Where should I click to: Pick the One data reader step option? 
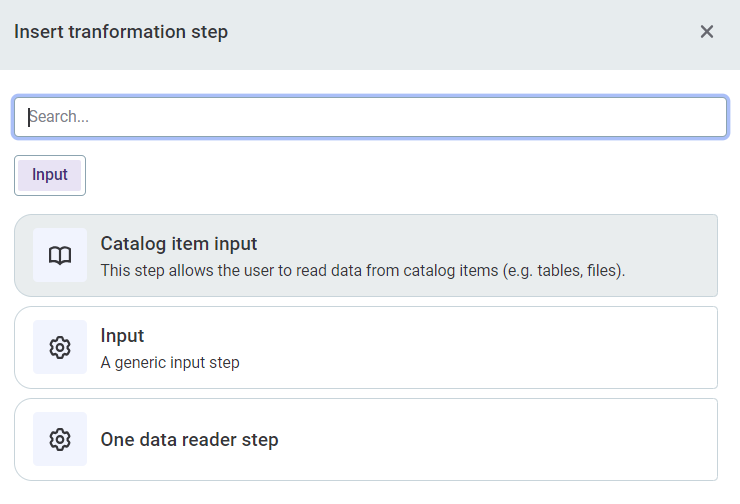click(x=366, y=439)
